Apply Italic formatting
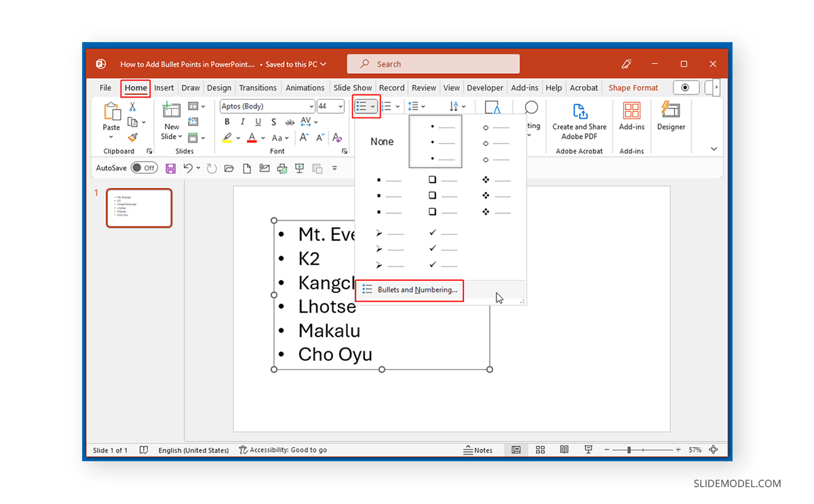The image size is (814, 504). pos(242,121)
